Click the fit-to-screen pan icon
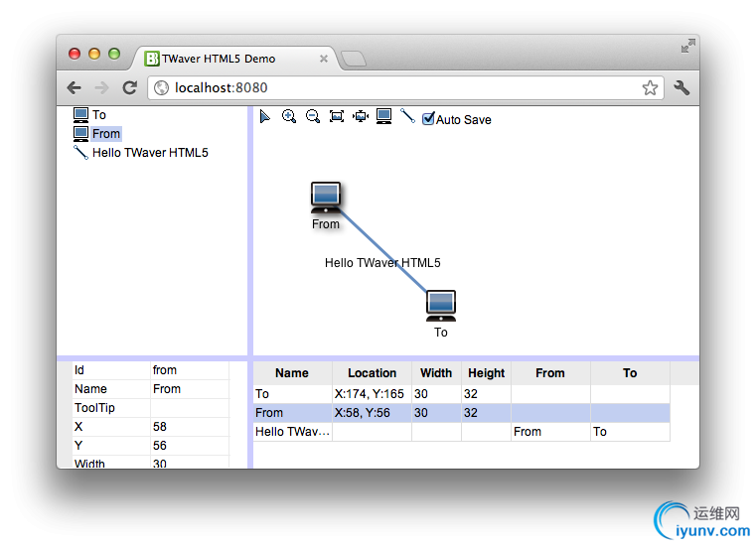This screenshot has height=547, width=756. coord(361,116)
